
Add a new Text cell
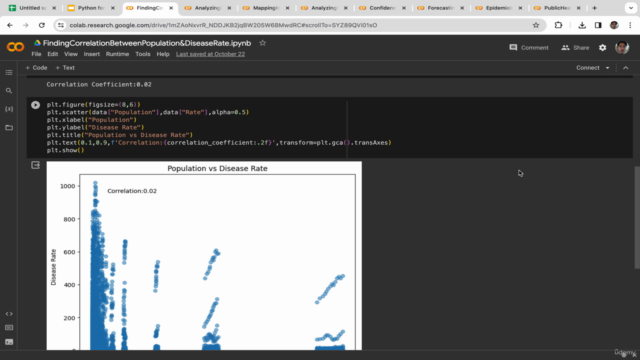(x=65, y=68)
